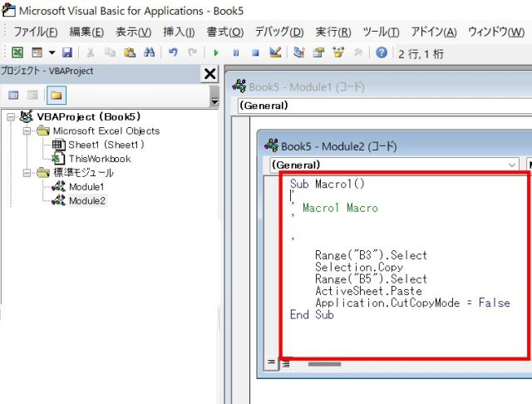Open the デバッグ(D) menu

pyautogui.click(x=278, y=32)
